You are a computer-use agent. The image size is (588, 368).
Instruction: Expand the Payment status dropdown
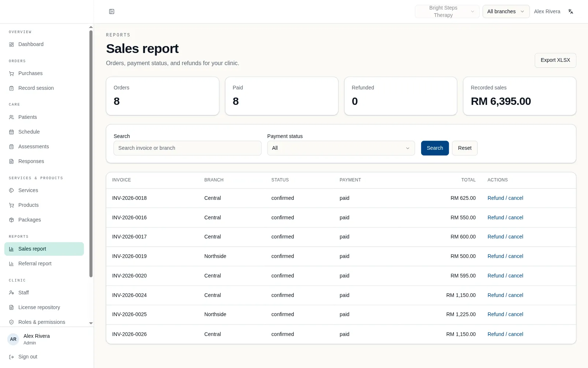pyautogui.click(x=341, y=148)
